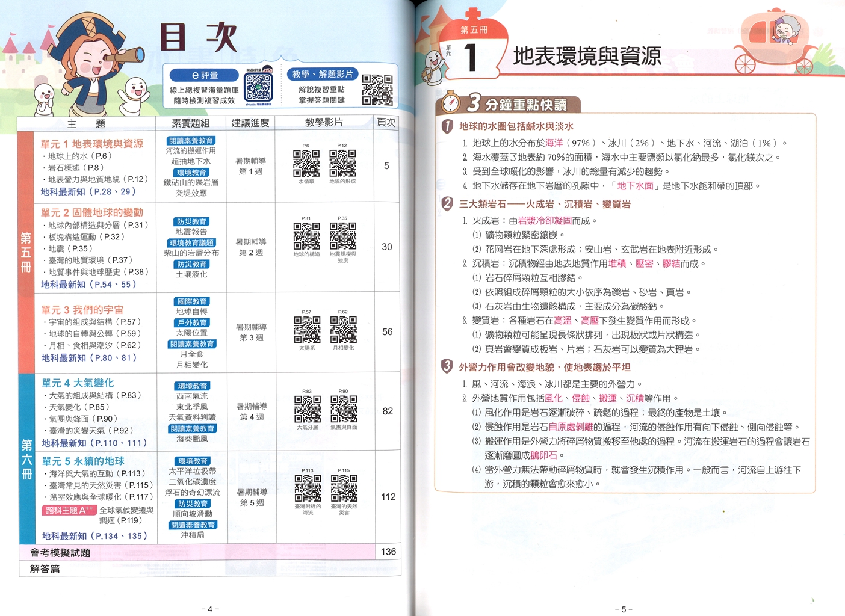
Task: Click the 第六冊 blue side tab
Action: [x=27, y=459]
